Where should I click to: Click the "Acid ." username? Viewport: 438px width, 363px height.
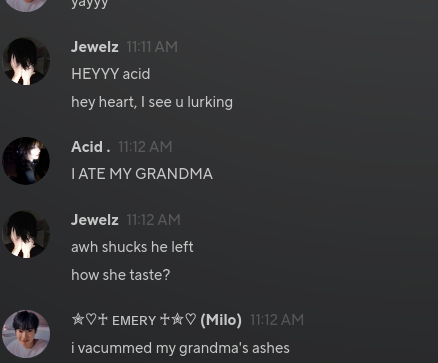(91, 147)
